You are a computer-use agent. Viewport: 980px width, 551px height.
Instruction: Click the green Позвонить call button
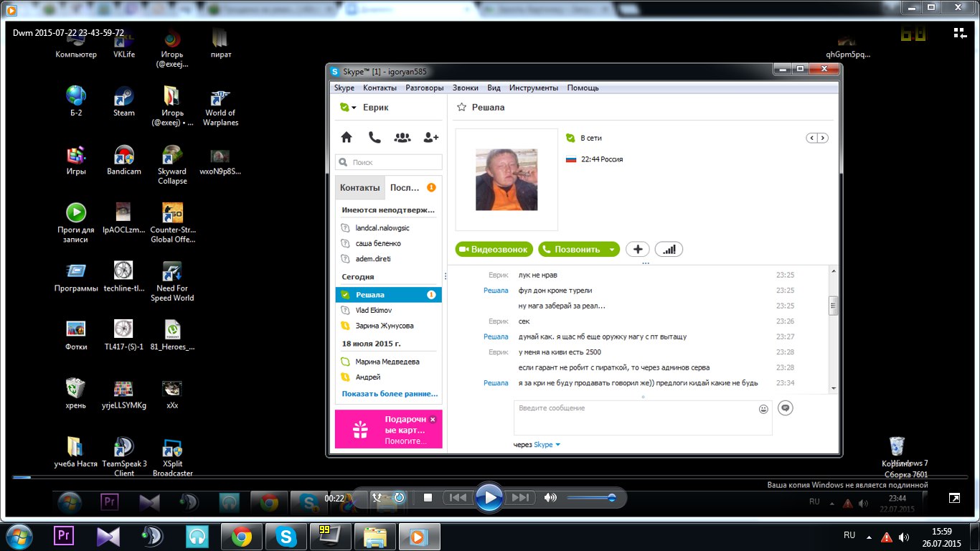pos(572,249)
